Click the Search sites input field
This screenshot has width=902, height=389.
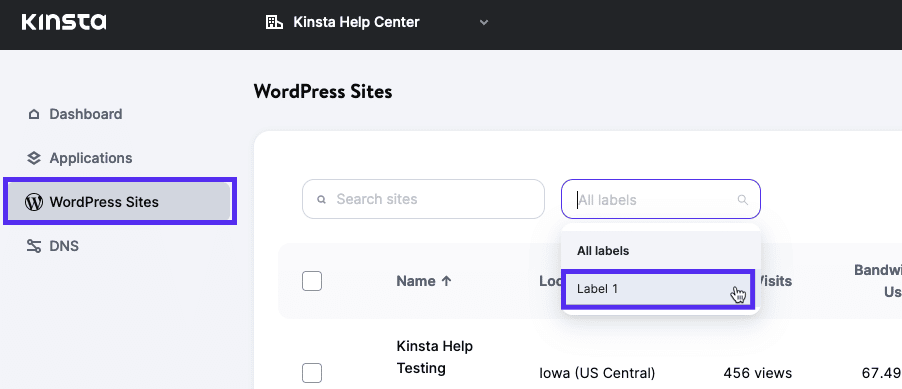tap(423, 199)
